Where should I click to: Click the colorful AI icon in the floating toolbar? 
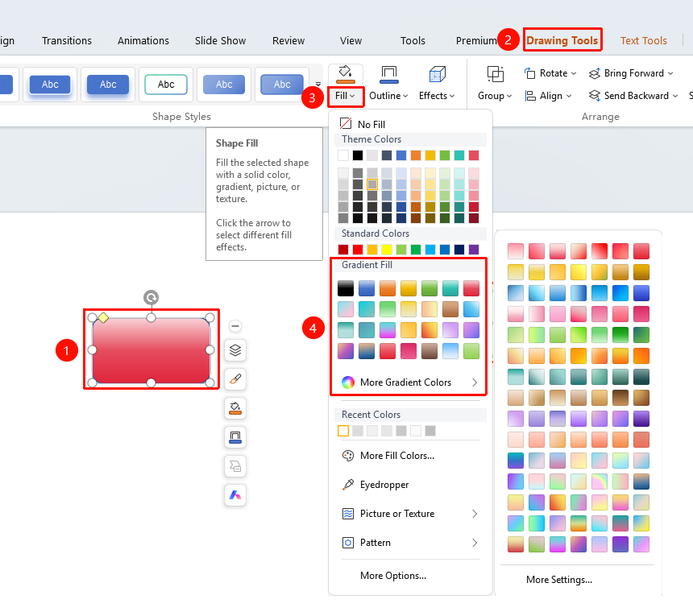(235, 495)
